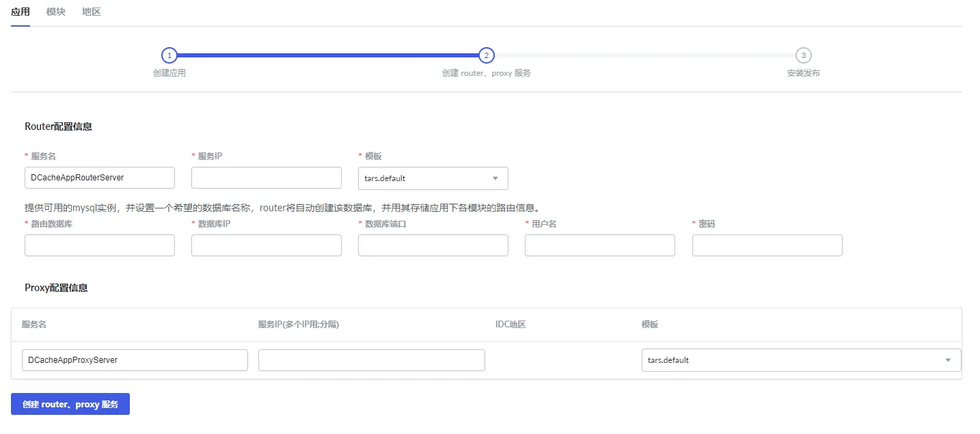Click the 用户名 input field

600,245
